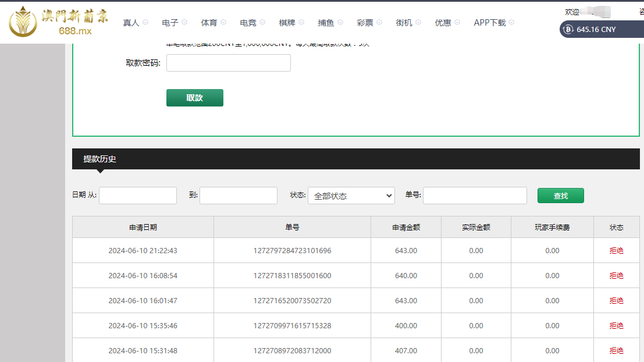The image size is (644, 362).
Task: Open the 优惠 promotions menu
Action: [443, 23]
